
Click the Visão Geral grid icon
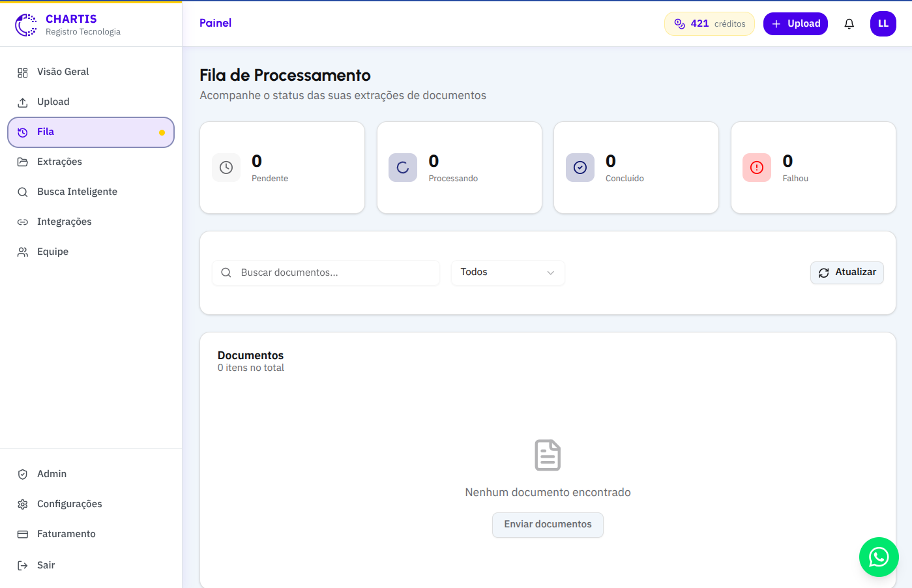[x=23, y=72]
